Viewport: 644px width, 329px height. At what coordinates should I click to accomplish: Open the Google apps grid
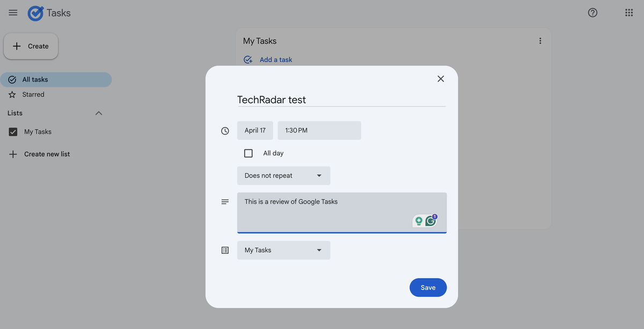[628, 12]
